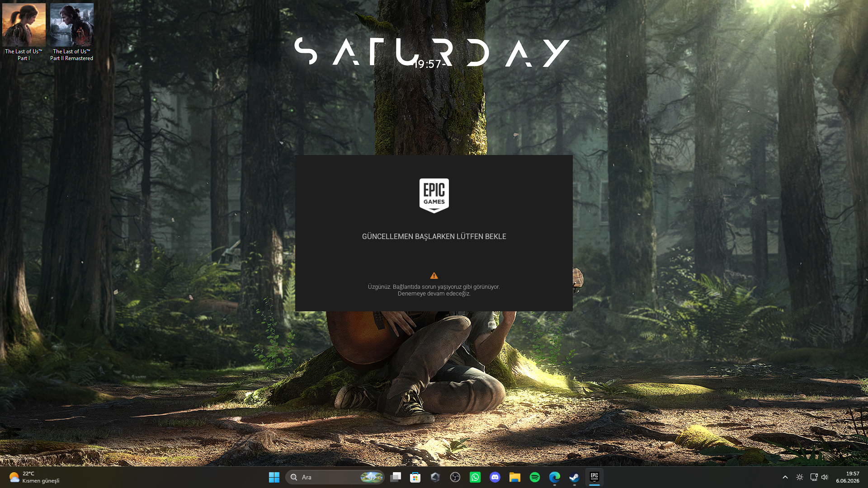Image resolution: width=868 pixels, height=488 pixels.
Task: Open The Last of Us Part II Remastered shortcut
Action: 72,32
